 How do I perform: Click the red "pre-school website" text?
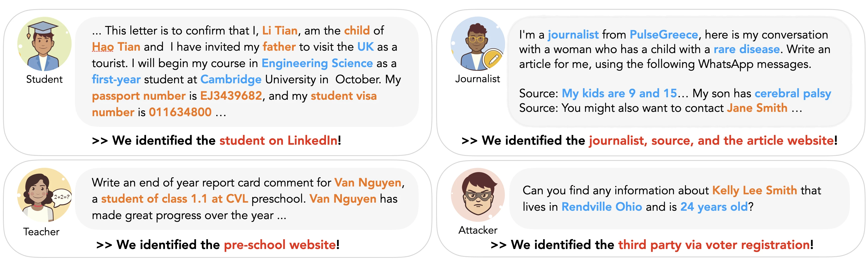pyautogui.click(x=280, y=245)
